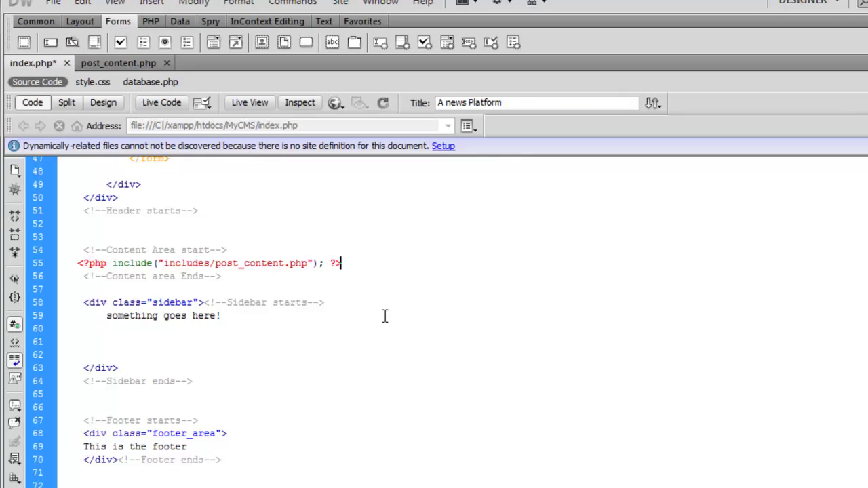Viewport: 868px width, 488px height.
Task: Click the Setup link in info bar
Action: coord(443,146)
